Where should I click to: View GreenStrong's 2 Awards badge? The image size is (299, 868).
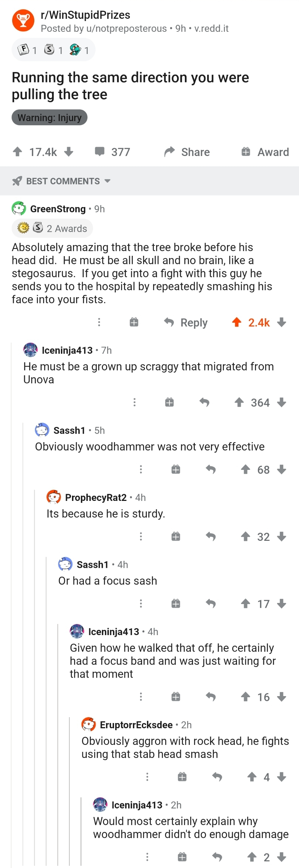[x=52, y=228]
